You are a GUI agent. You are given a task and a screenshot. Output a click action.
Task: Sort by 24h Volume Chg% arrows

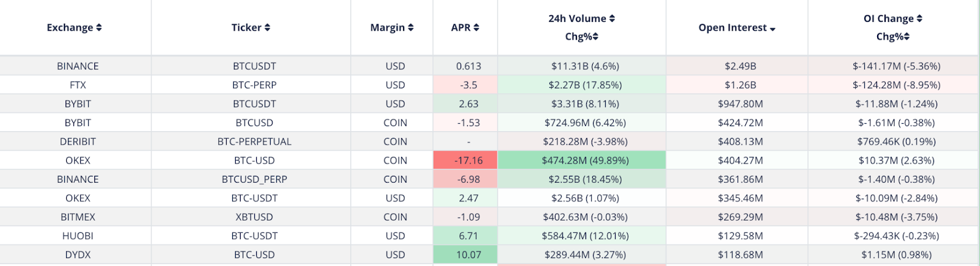pos(595,37)
